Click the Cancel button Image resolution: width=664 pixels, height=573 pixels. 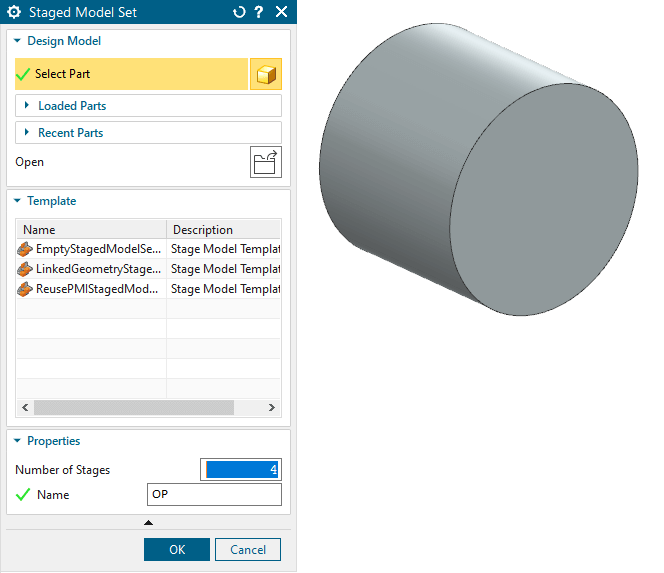coord(248,549)
